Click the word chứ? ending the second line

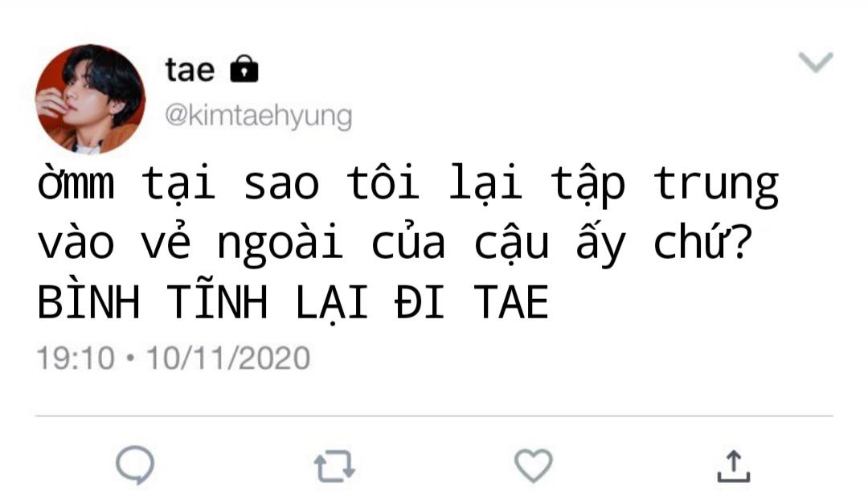pos(703,242)
